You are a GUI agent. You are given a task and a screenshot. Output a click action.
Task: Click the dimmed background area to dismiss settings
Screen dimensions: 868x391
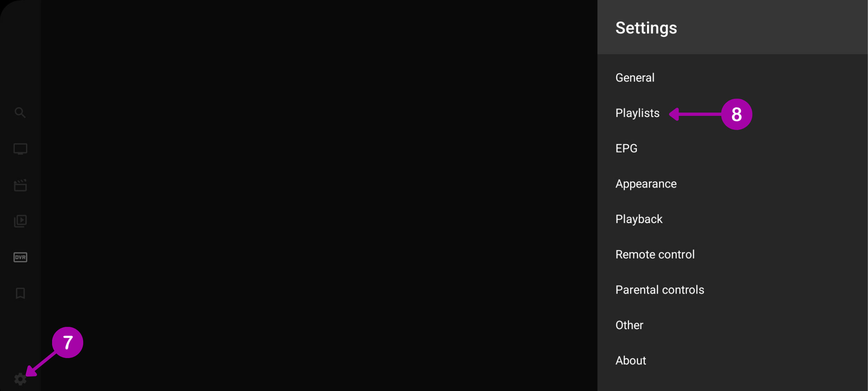point(318,195)
